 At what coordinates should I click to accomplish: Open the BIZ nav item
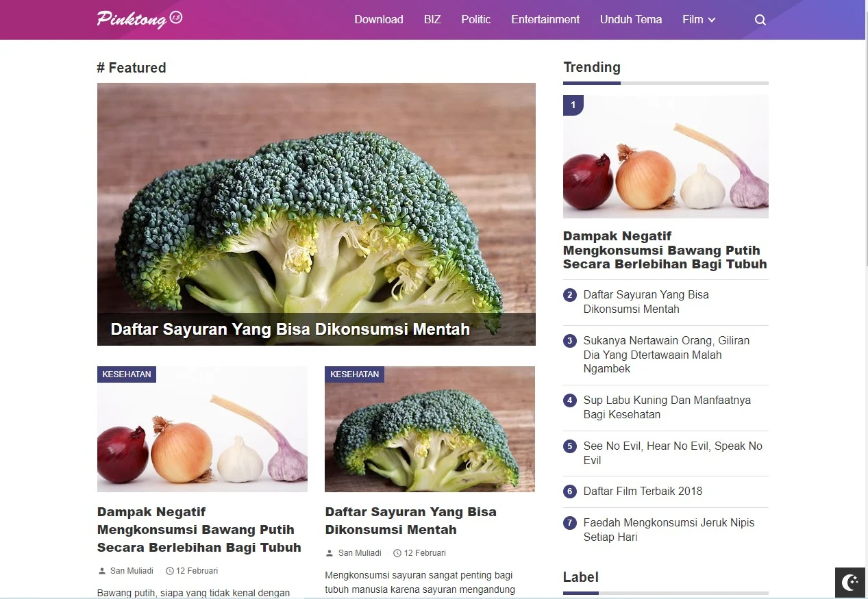432,20
